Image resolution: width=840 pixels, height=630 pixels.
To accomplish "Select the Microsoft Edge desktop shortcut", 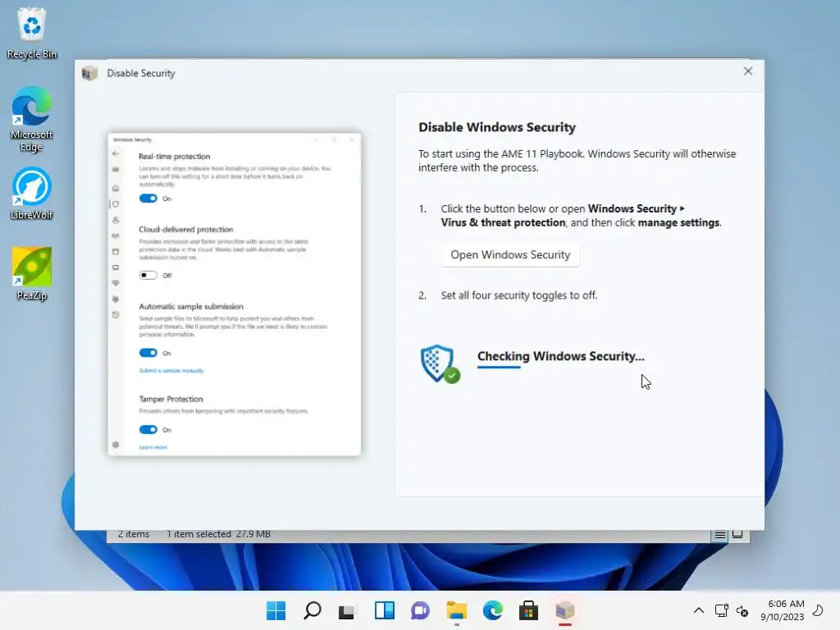I will pyautogui.click(x=32, y=120).
